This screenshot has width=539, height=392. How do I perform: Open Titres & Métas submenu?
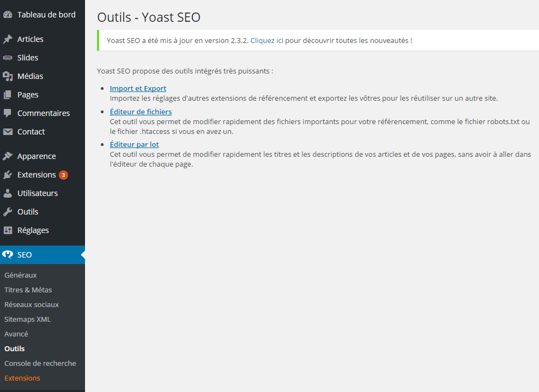[28, 290]
